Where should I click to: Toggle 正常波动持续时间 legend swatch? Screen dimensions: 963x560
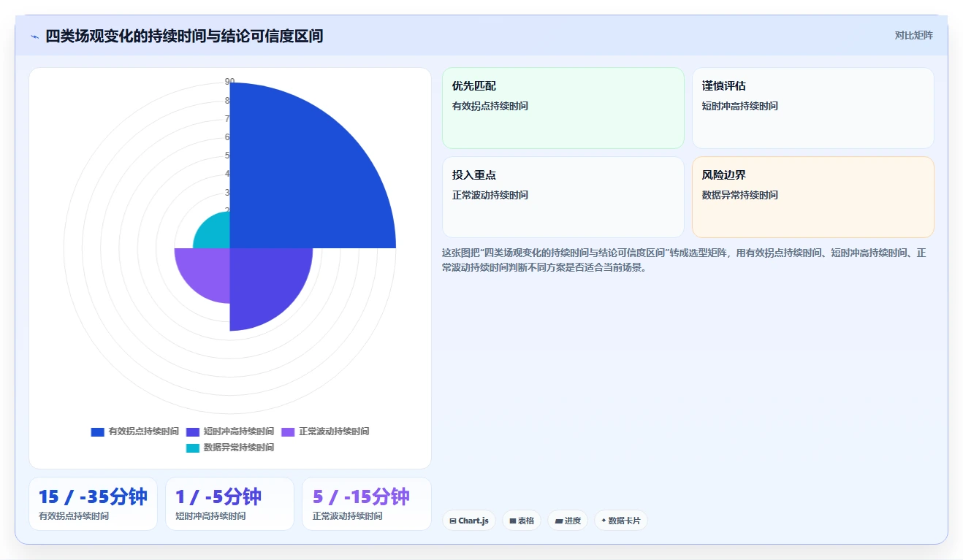(288, 432)
